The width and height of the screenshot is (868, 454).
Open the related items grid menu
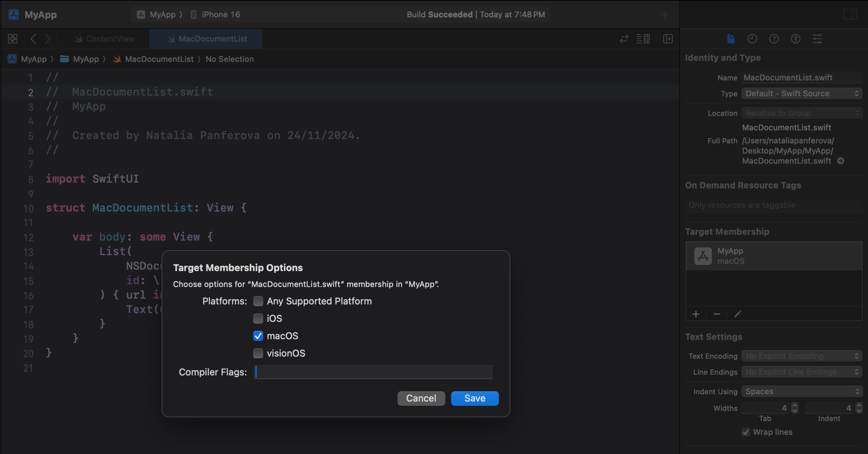pos(13,39)
